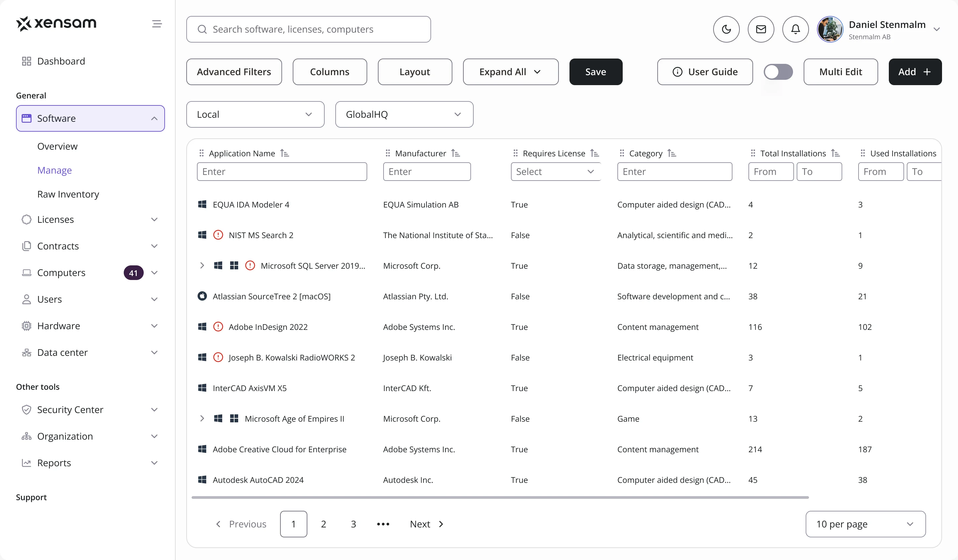
Task: Focus Manufacturer filter field
Action: (427, 172)
